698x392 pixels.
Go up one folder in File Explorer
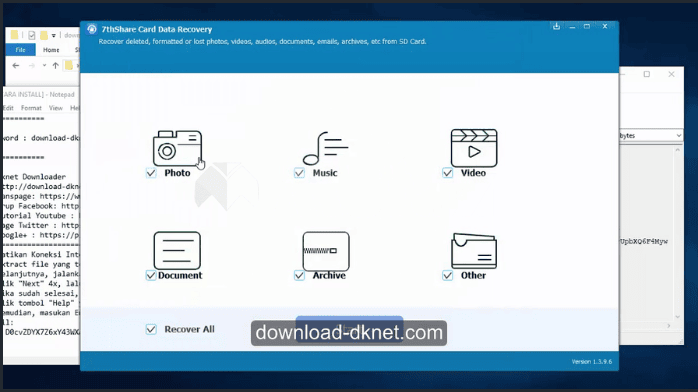[56, 66]
